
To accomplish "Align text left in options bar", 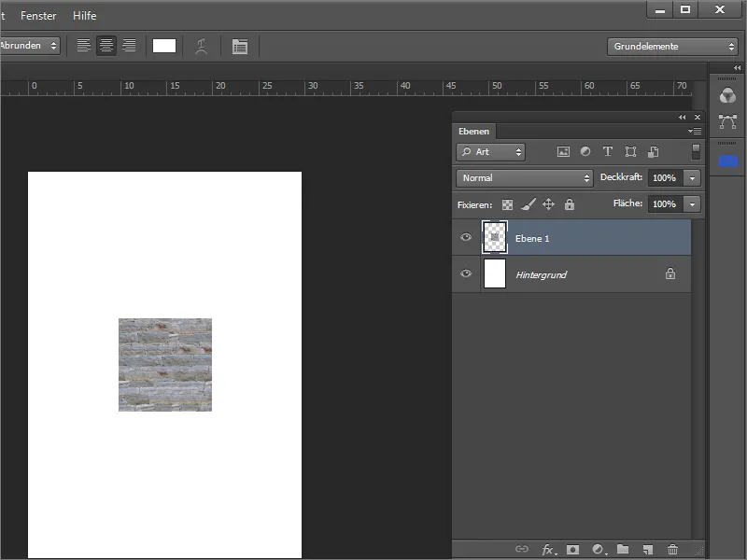I will [83, 46].
